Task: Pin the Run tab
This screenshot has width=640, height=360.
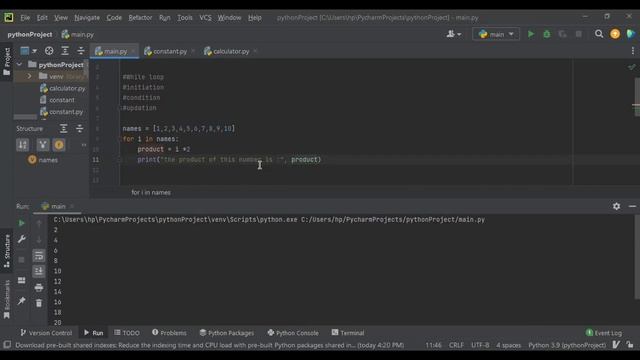Action: click(22, 301)
